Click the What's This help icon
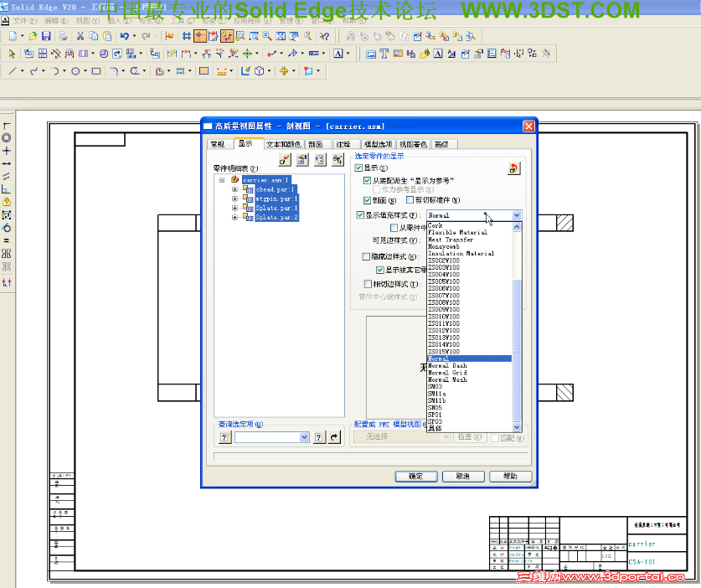701x588 pixels. (x=325, y=36)
